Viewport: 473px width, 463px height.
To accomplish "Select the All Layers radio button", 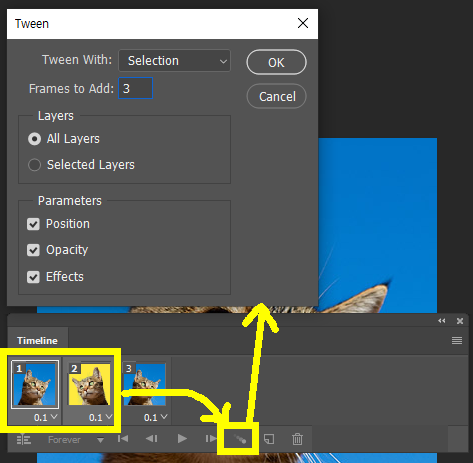I will 34,139.
